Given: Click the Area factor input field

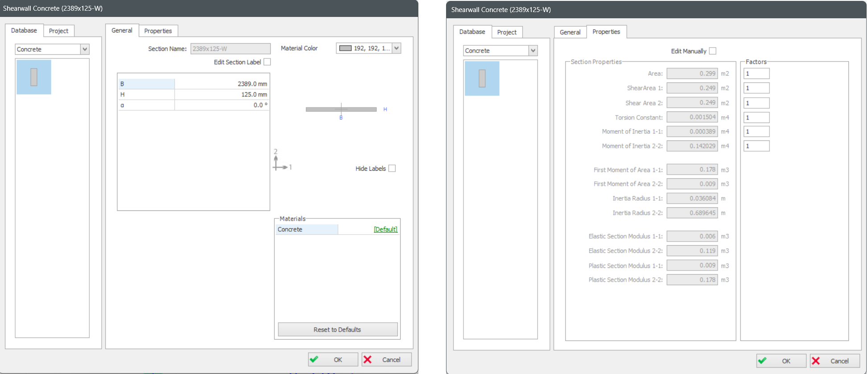Looking at the screenshot, I should point(756,74).
